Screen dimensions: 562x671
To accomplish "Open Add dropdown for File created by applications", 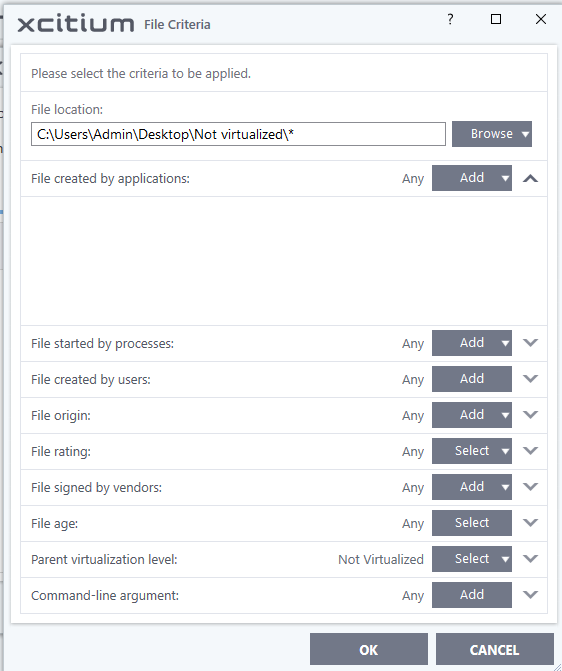I will [x=472, y=178].
